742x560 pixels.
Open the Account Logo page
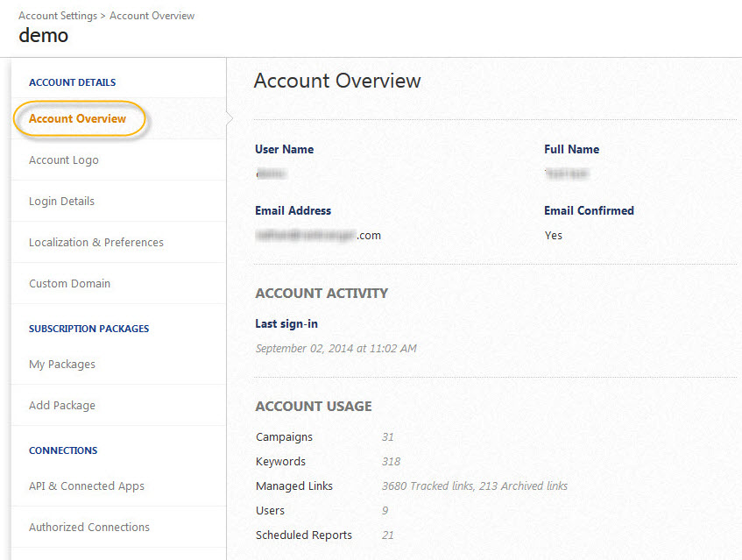pyautogui.click(x=63, y=160)
